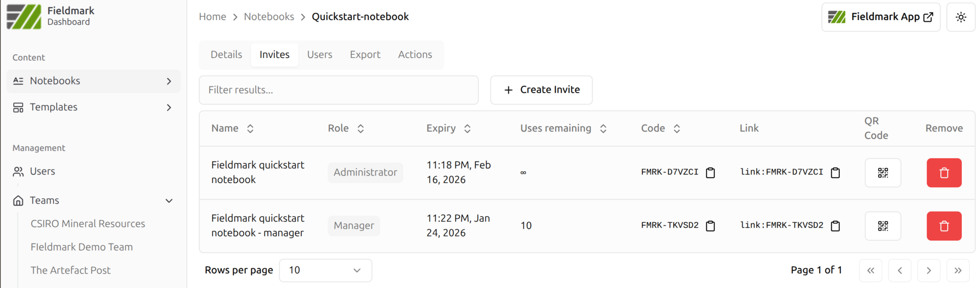Image resolution: width=980 pixels, height=288 pixels.
Task: Show QR code for Manager invite
Action: pos(882,226)
